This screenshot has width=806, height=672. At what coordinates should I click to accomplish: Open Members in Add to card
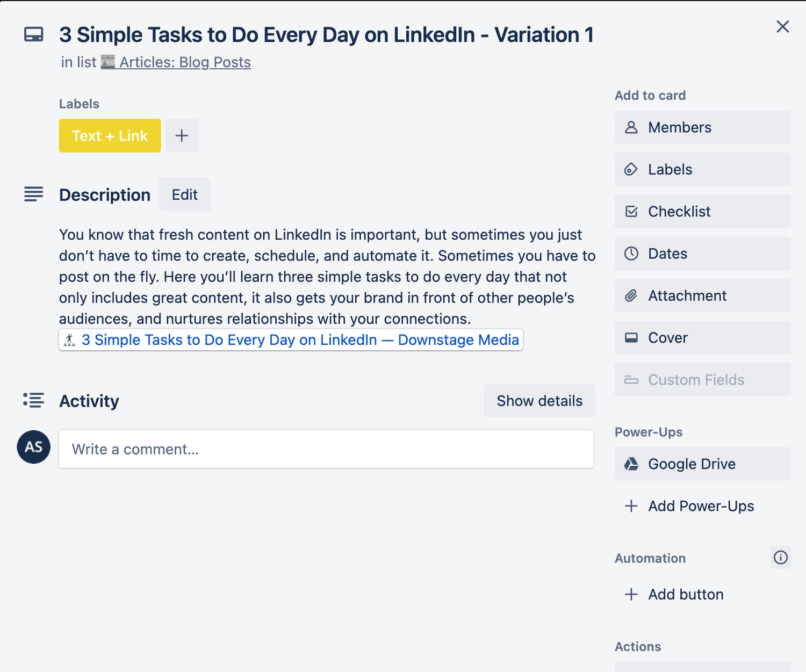(x=703, y=127)
